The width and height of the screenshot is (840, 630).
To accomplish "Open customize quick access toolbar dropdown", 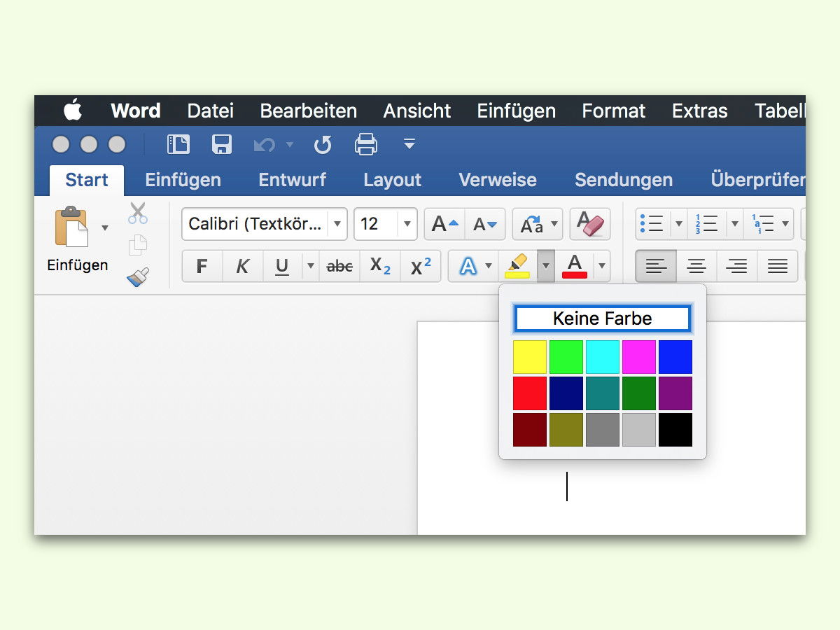I will (x=409, y=145).
